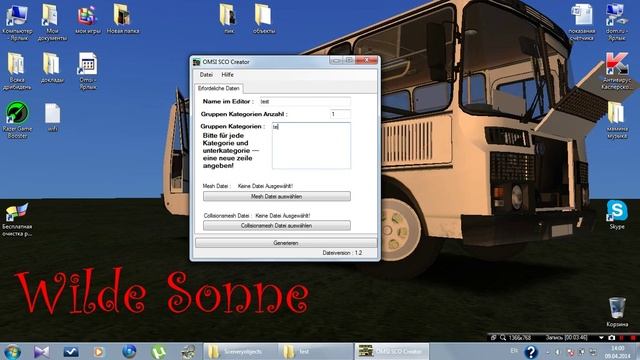Click the OMSI SCO Creator taskbar button

click(x=392, y=351)
